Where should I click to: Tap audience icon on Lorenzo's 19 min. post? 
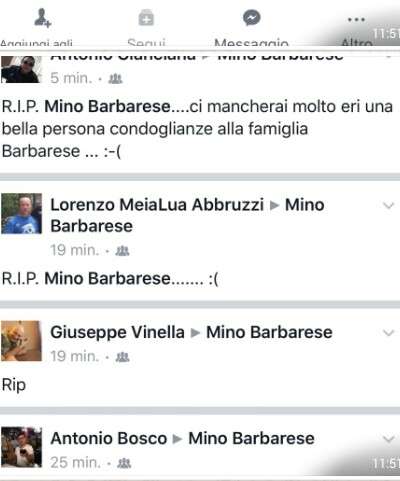[122, 251]
